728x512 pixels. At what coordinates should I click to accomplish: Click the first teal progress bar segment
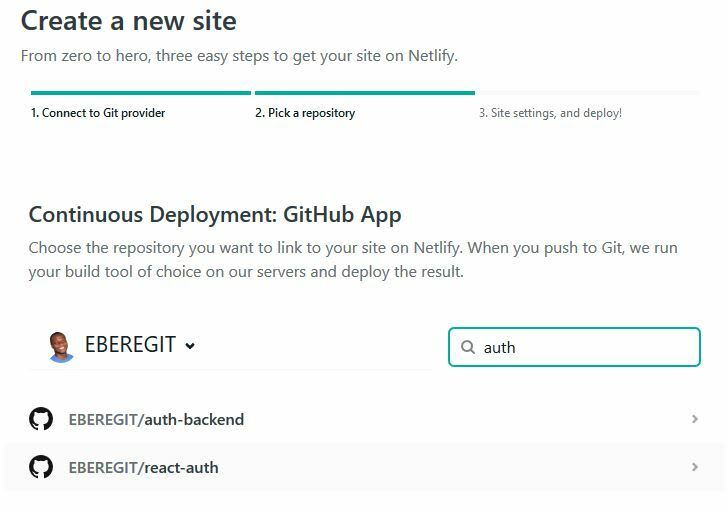[x=141, y=93]
